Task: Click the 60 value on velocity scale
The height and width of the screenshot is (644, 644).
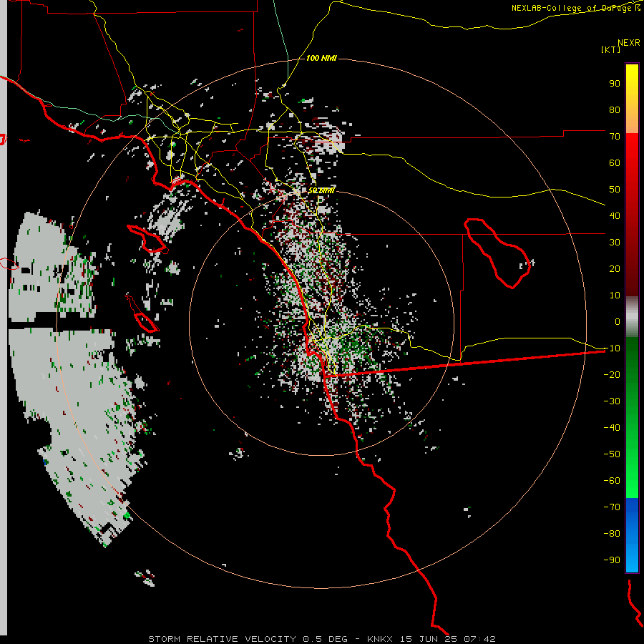Action: point(615,163)
